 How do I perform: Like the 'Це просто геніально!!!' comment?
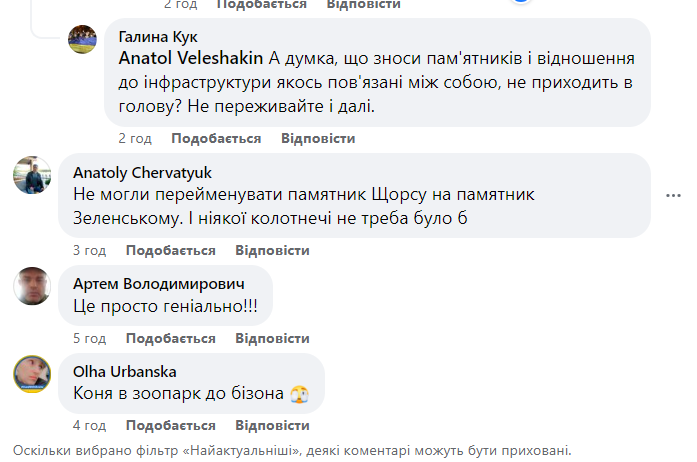coord(171,338)
